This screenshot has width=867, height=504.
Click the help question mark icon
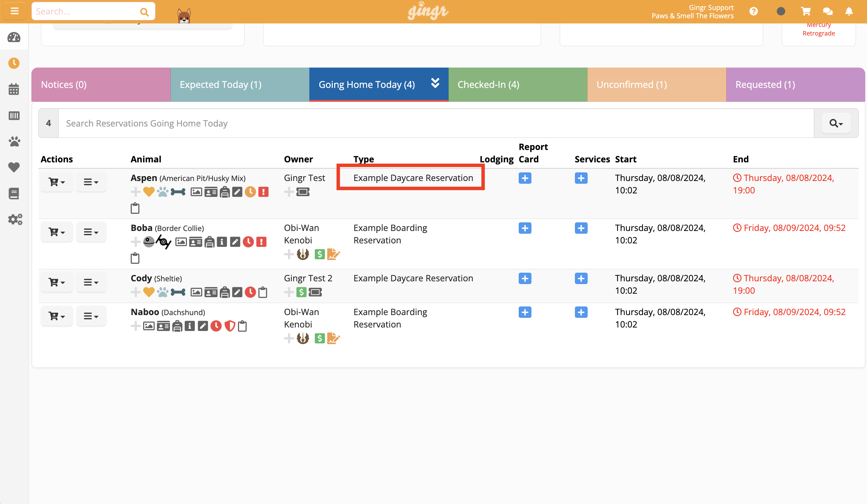(x=754, y=11)
